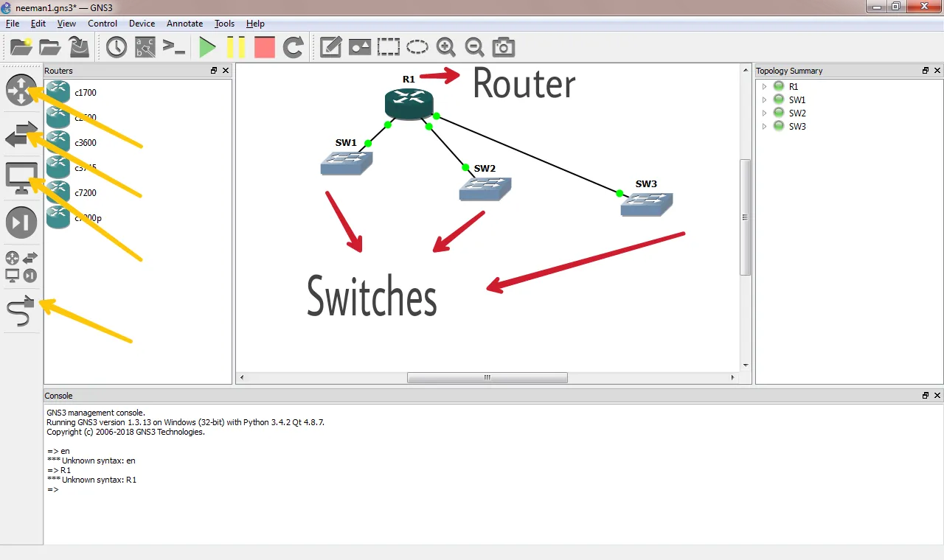Image resolution: width=944 pixels, height=560 pixels.
Task: Click switch SW1 on the canvas
Action: 347,163
